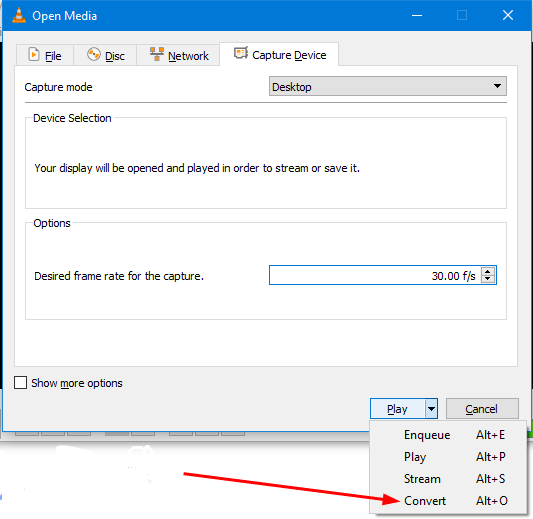This screenshot has height=519, width=533.
Task: Click the 'Capture mode' label
Action: [58, 87]
